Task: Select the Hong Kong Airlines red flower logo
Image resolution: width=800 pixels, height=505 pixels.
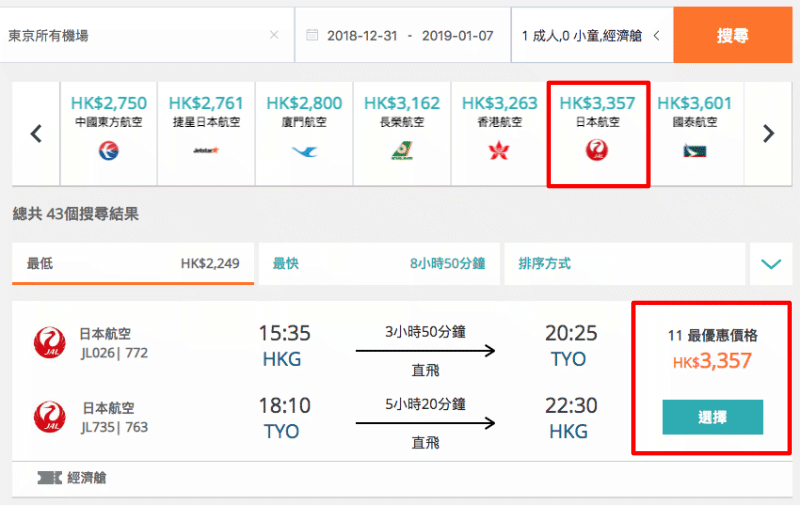Action: pyautogui.click(x=499, y=151)
